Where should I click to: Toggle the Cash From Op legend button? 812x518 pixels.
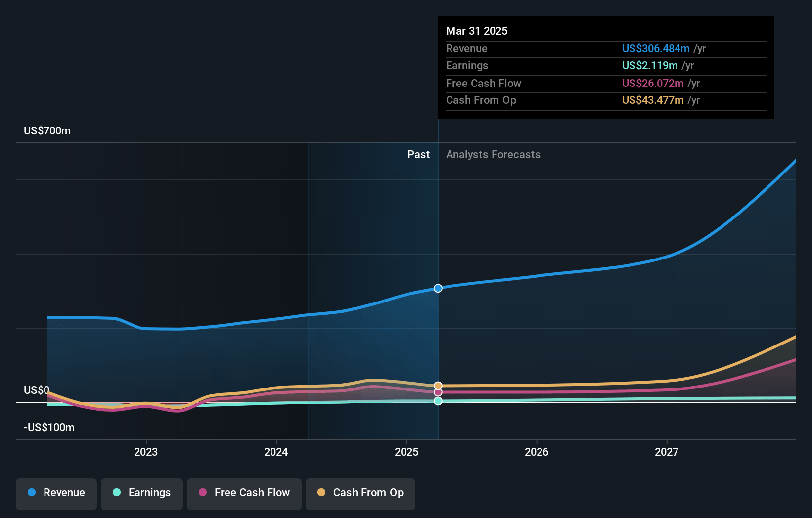(361, 494)
